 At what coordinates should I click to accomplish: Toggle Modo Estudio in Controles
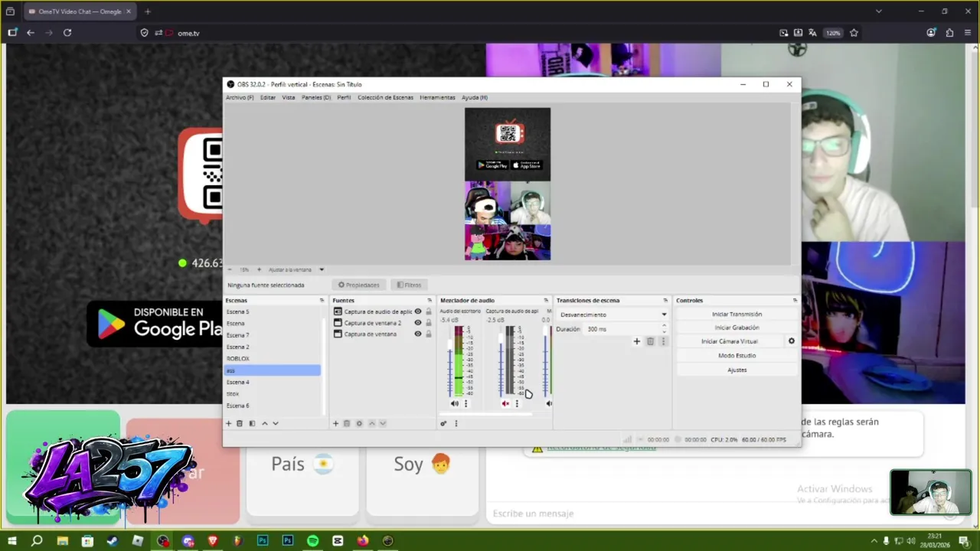(737, 356)
